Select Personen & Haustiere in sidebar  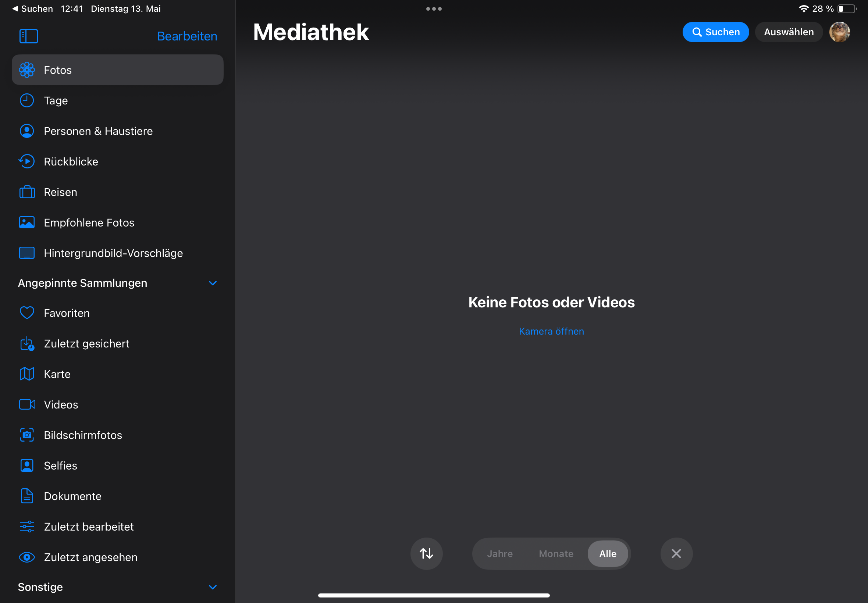click(98, 131)
